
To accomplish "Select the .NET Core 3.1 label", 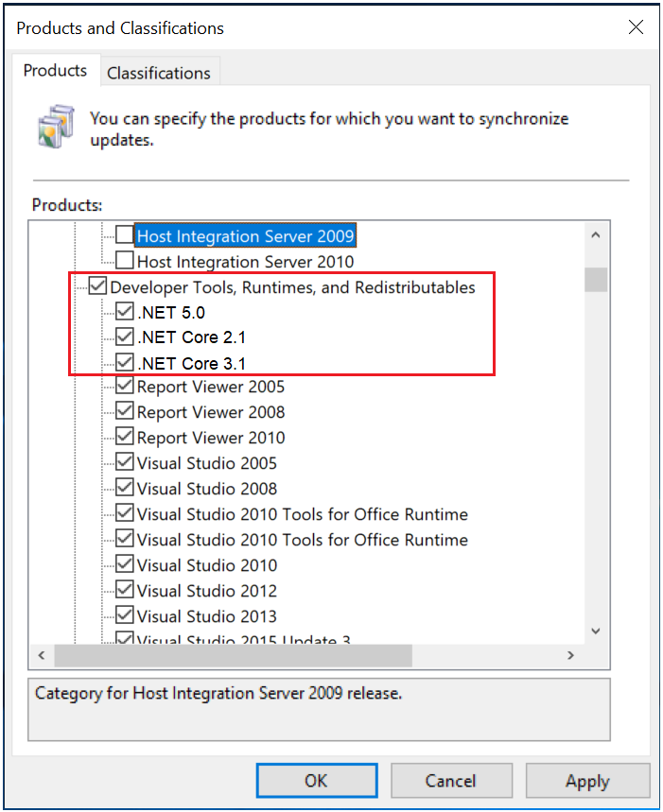I will coord(192,364).
